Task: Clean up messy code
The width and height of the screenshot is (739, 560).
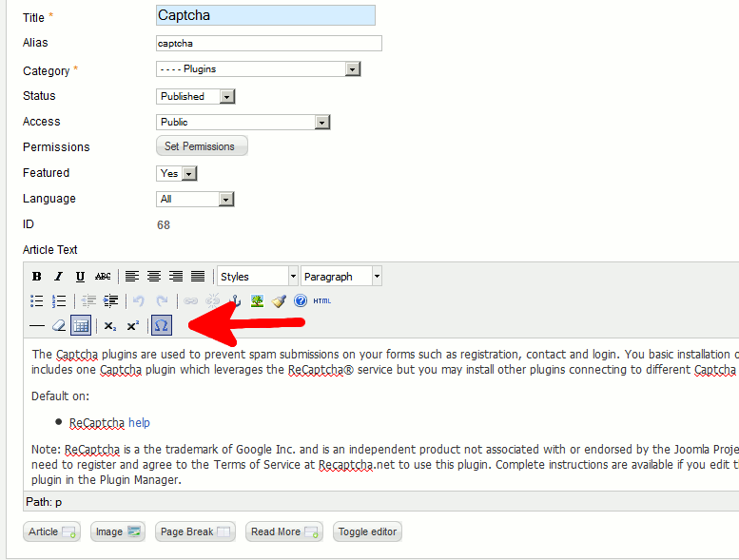Action: coord(279,301)
